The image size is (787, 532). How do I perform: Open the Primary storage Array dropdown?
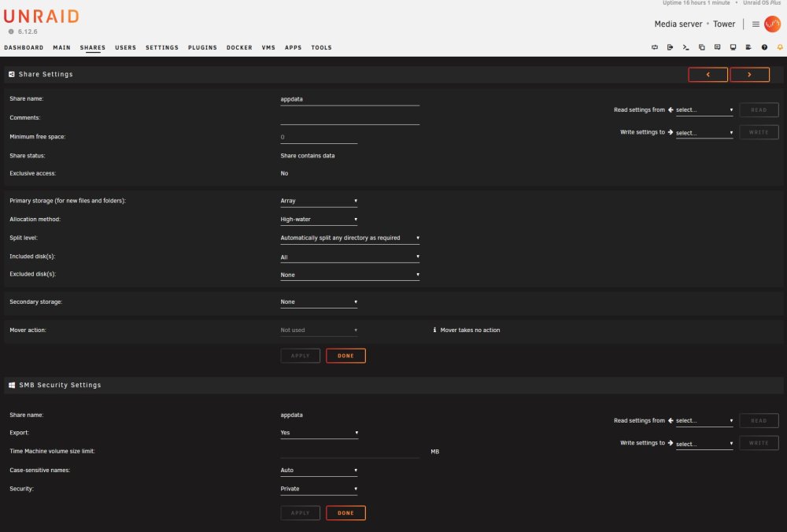319,201
